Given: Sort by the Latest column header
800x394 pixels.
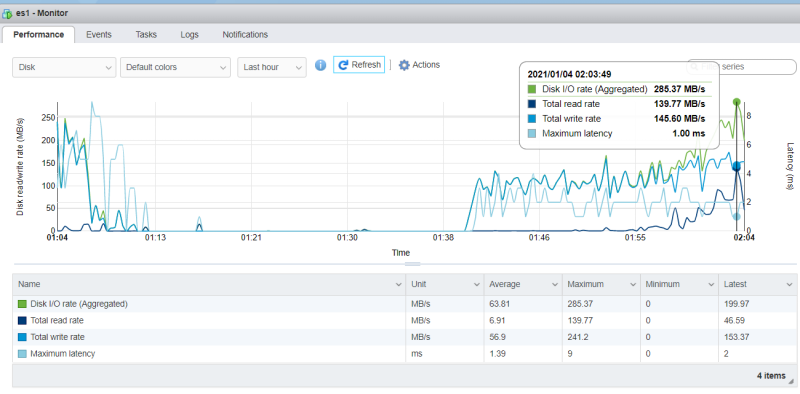Looking at the screenshot, I should click(x=757, y=284).
